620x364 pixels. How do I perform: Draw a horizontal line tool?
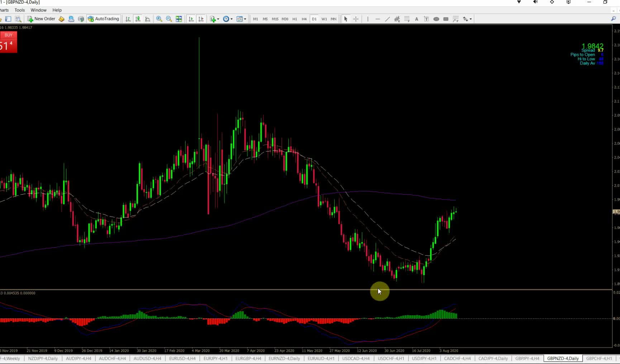[377, 19]
